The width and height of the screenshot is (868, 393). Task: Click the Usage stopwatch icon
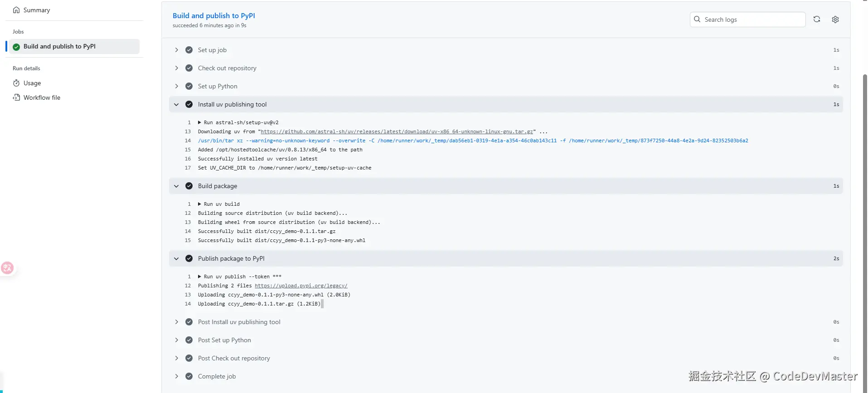coord(16,83)
